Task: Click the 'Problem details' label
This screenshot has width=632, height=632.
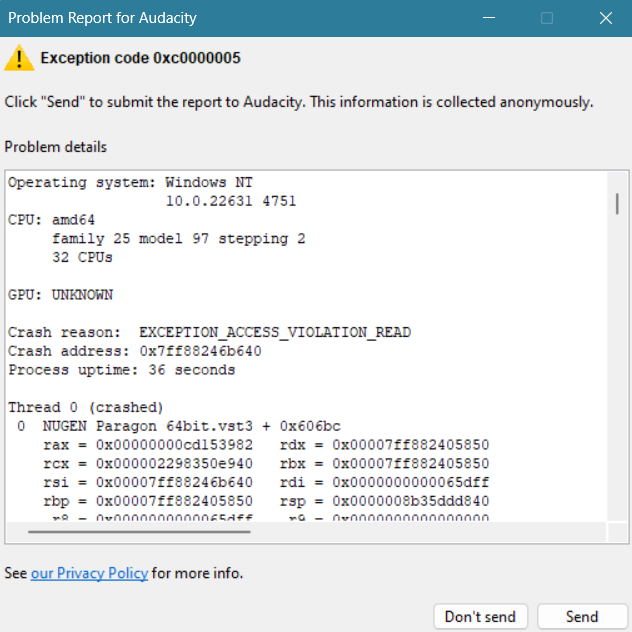Action: pyautogui.click(x=56, y=147)
